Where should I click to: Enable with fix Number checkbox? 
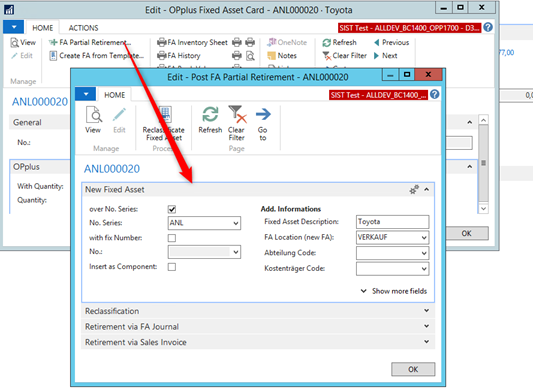tap(172, 238)
